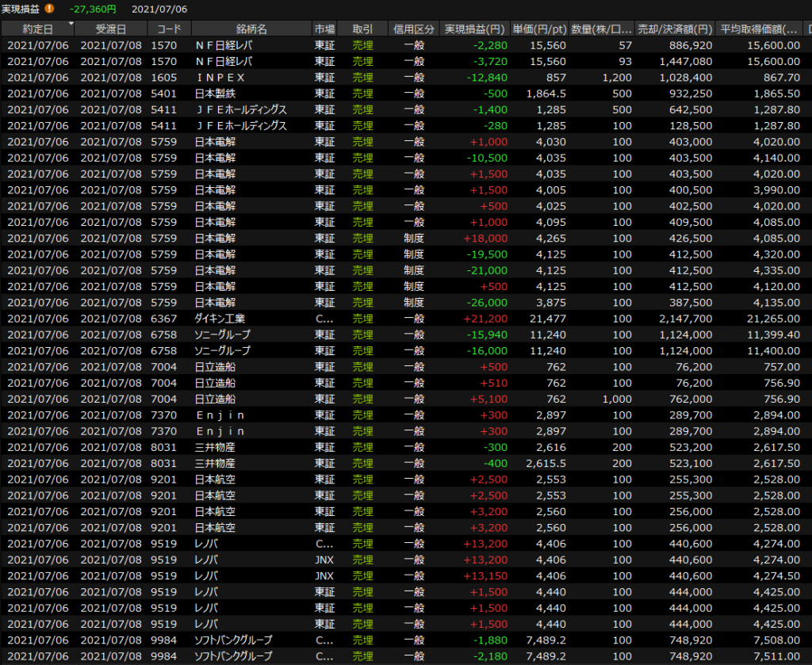Click the 取引 column header
812x665 pixels.
[362, 29]
